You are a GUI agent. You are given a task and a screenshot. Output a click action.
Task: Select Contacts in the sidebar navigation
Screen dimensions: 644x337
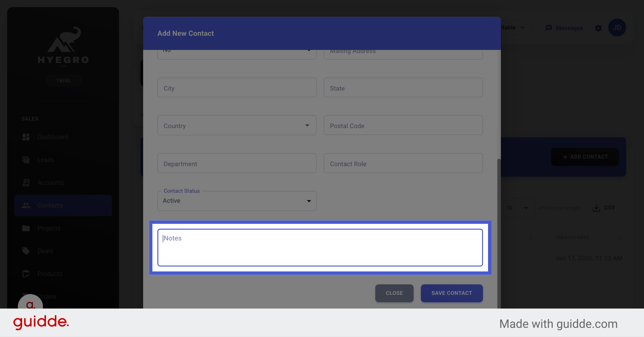tap(50, 205)
